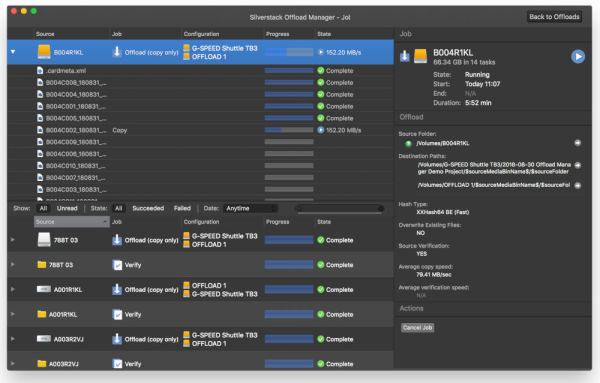Reveal the Source Folder /Volumes/B004R1KL with arrow icon
The image size is (600, 383).
click(x=577, y=143)
